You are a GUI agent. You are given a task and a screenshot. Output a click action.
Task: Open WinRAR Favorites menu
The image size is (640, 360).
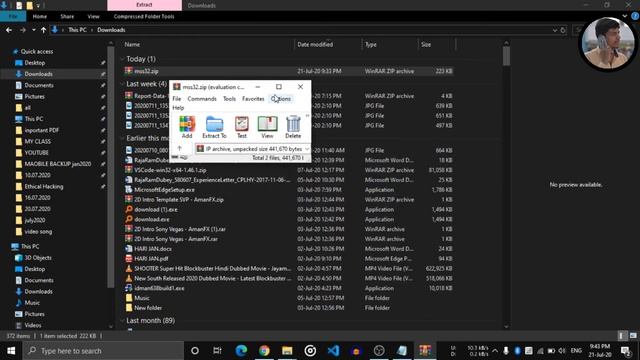coord(253,99)
